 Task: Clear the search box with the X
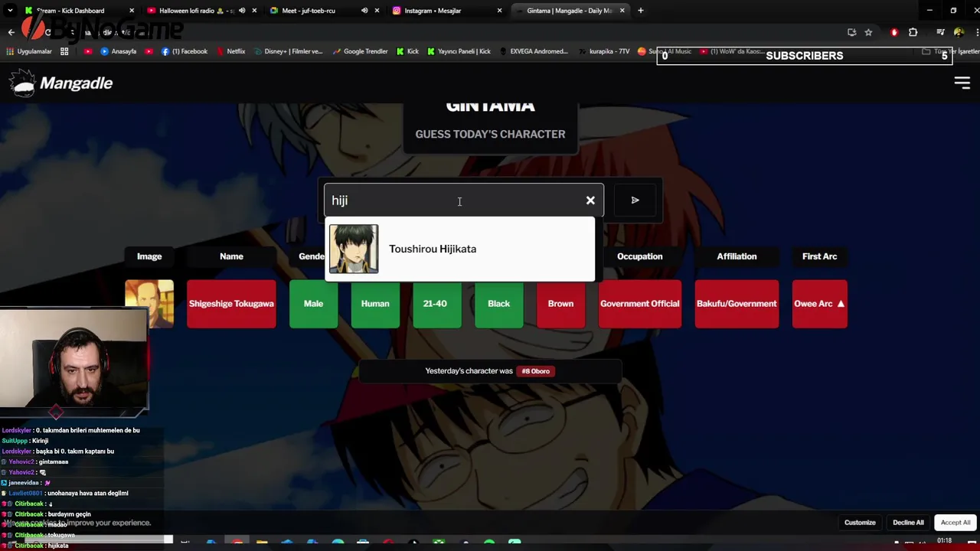click(x=590, y=201)
